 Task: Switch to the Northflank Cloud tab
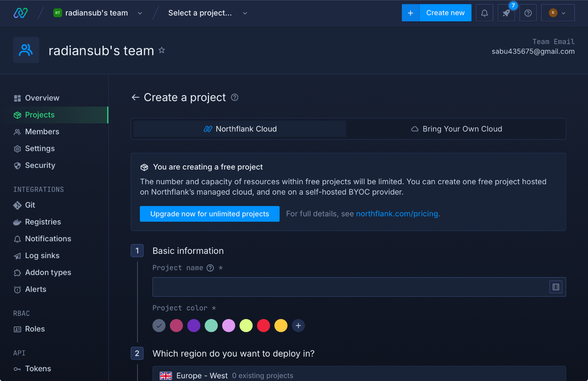pyautogui.click(x=240, y=129)
